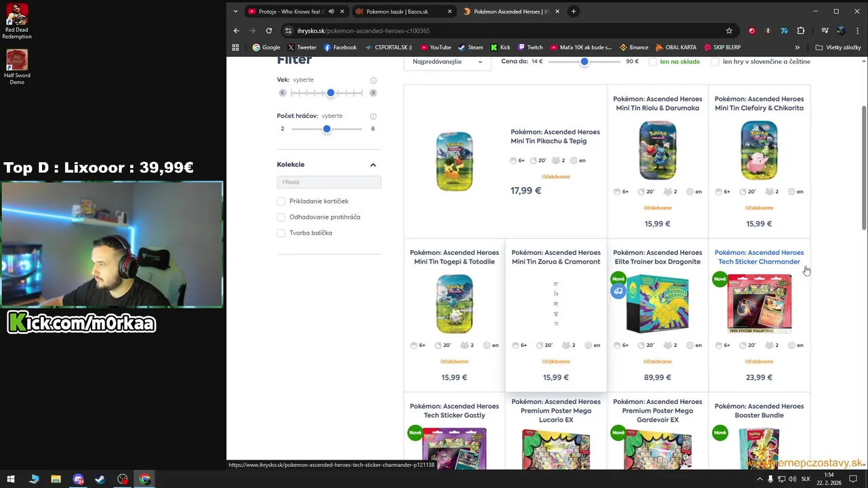
Task: Open Steam bookmark
Action: tap(470, 47)
